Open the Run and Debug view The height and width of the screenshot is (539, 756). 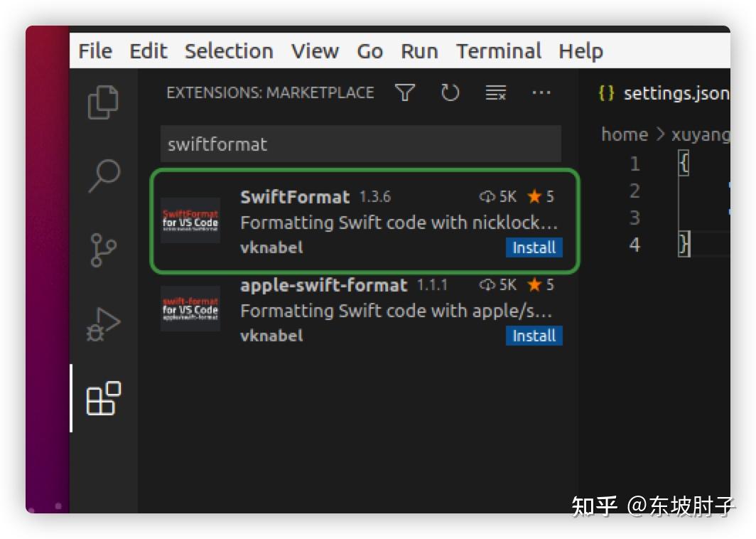103,324
